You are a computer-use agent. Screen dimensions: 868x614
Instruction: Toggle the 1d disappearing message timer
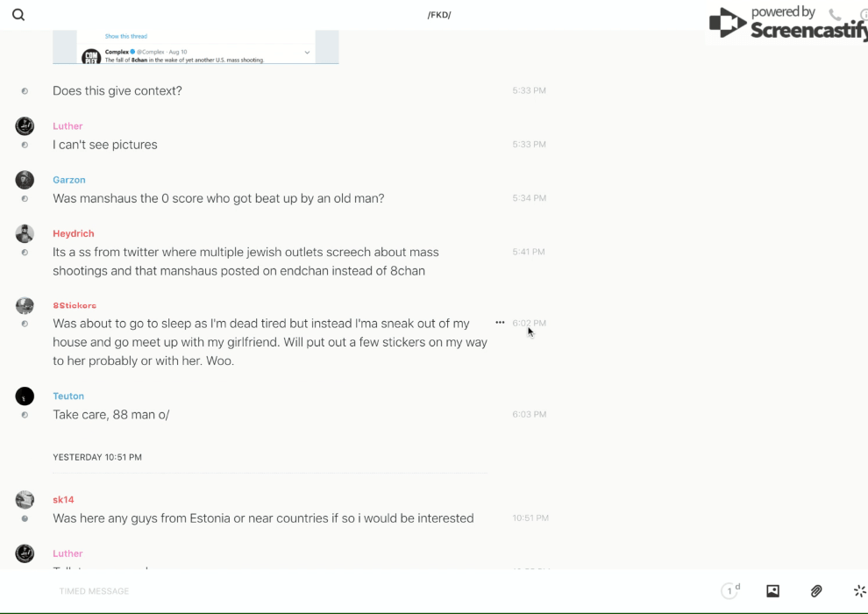coord(729,591)
